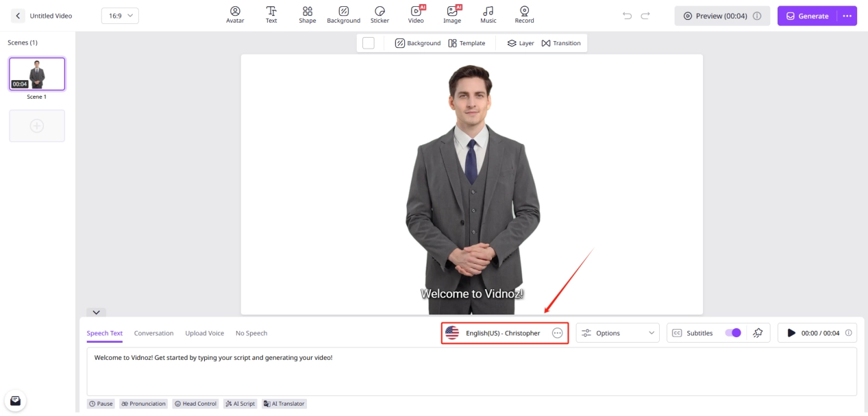This screenshot has width=868, height=416.
Task: Click the undo arrow
Action: tap(627, 16)
